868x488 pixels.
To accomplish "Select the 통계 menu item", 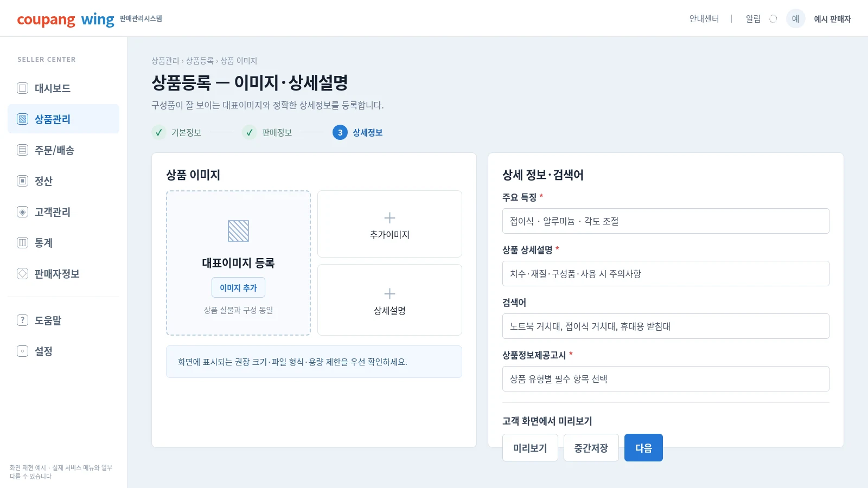I will pyautogui.click(x=63, y=242).
